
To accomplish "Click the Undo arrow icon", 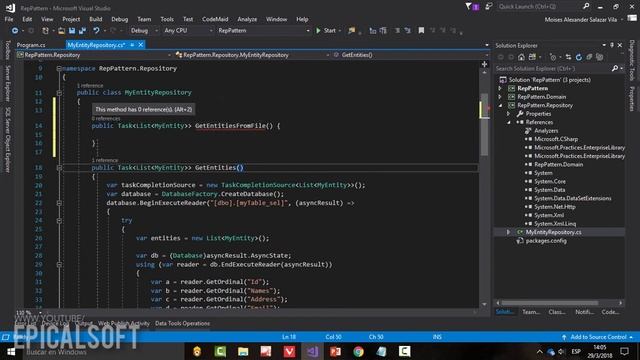I will [96, 31].
